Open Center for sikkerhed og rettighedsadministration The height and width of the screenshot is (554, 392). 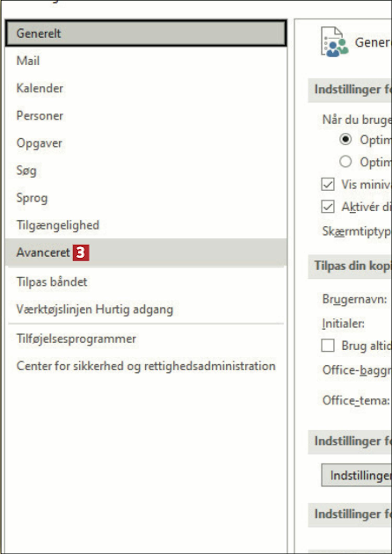pyautogui.click(x=146, y=366)
